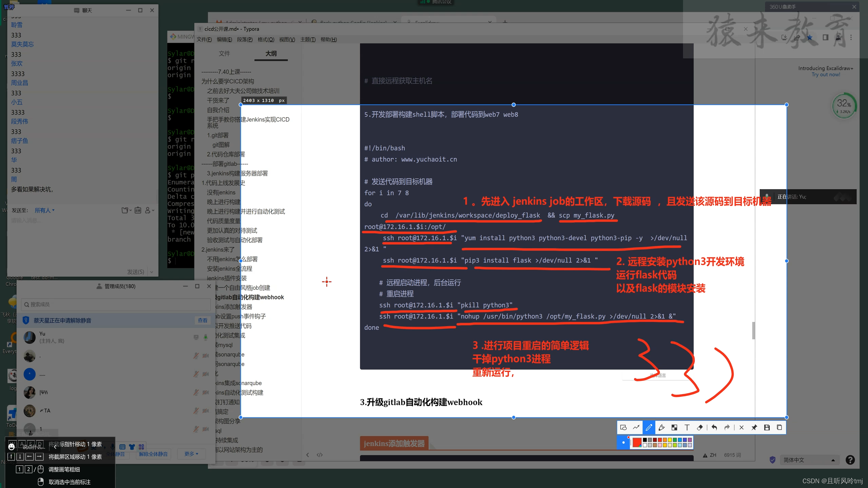Toggle Yu's screen-share icon in member list
The image size is (868, 488).
tap(196, 337)
